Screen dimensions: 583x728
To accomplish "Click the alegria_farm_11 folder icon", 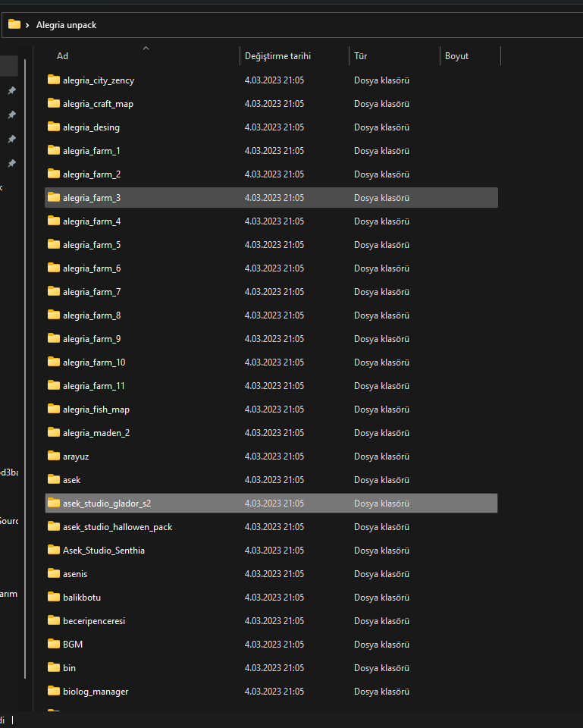I will pyautogui.click(x=54, y=385).
